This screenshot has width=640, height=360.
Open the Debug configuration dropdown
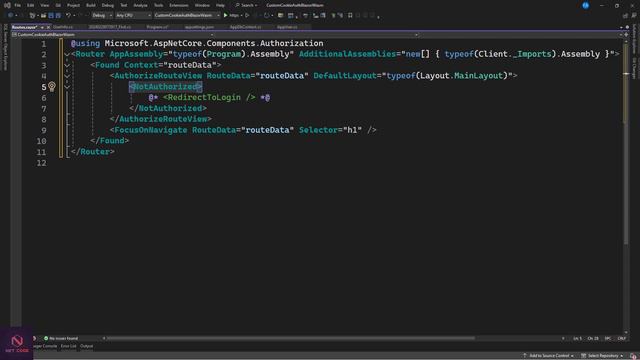point(102,16)
